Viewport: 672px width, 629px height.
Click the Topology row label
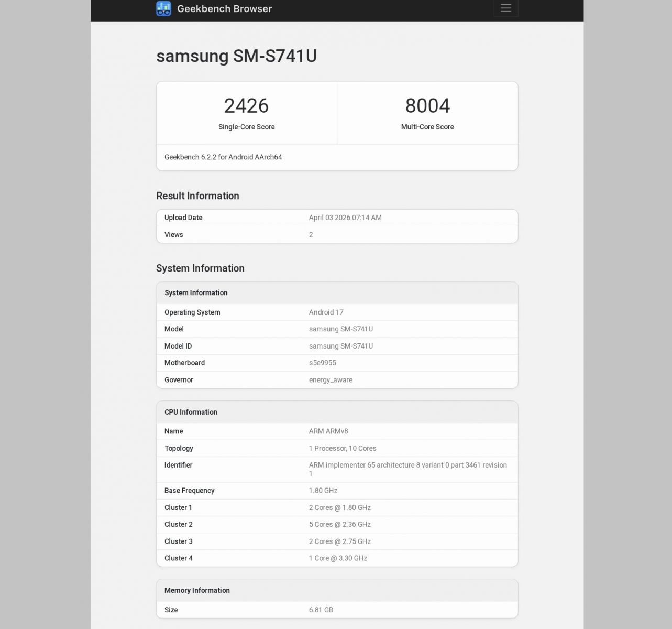(x=179, y=448)
